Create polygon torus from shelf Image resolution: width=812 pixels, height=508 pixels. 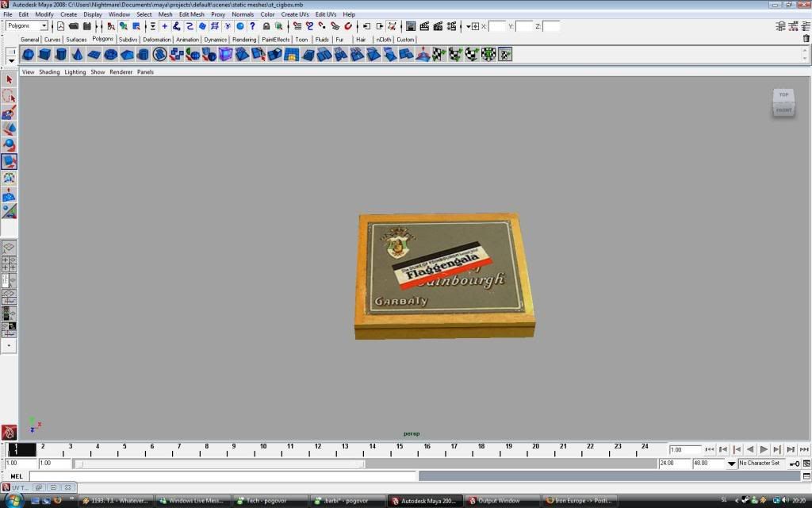(x=110, y=54)
